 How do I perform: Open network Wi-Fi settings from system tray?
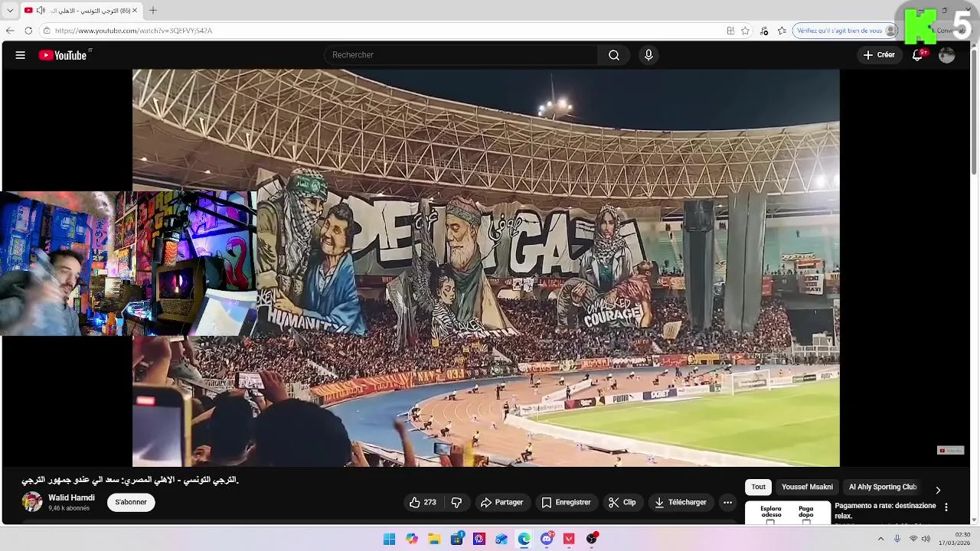913,539
